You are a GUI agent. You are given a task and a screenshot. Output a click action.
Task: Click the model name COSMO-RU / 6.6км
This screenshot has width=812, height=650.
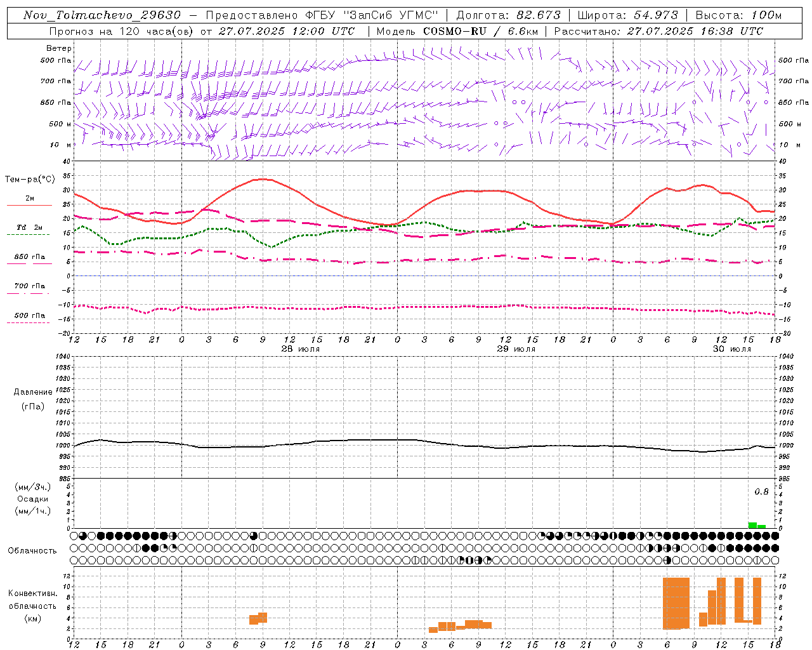coord(480,31)
